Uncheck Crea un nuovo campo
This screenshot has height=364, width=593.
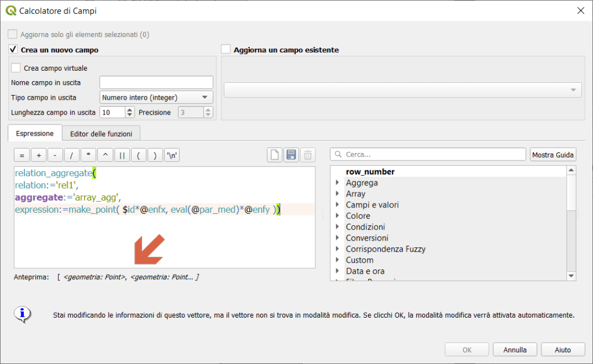click(x=14, y=49)
